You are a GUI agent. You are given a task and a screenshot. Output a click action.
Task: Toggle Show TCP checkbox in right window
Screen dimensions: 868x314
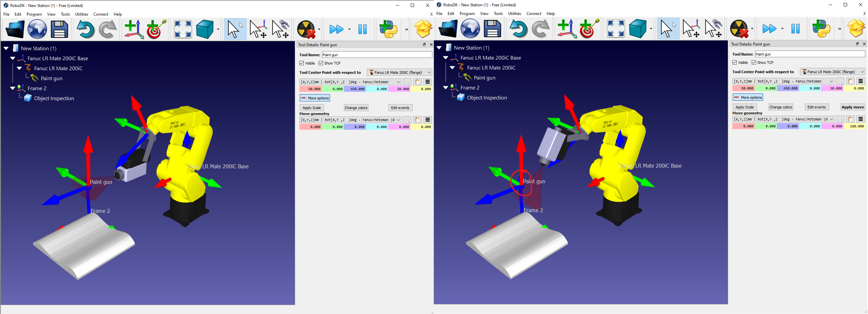pos(754,63)
